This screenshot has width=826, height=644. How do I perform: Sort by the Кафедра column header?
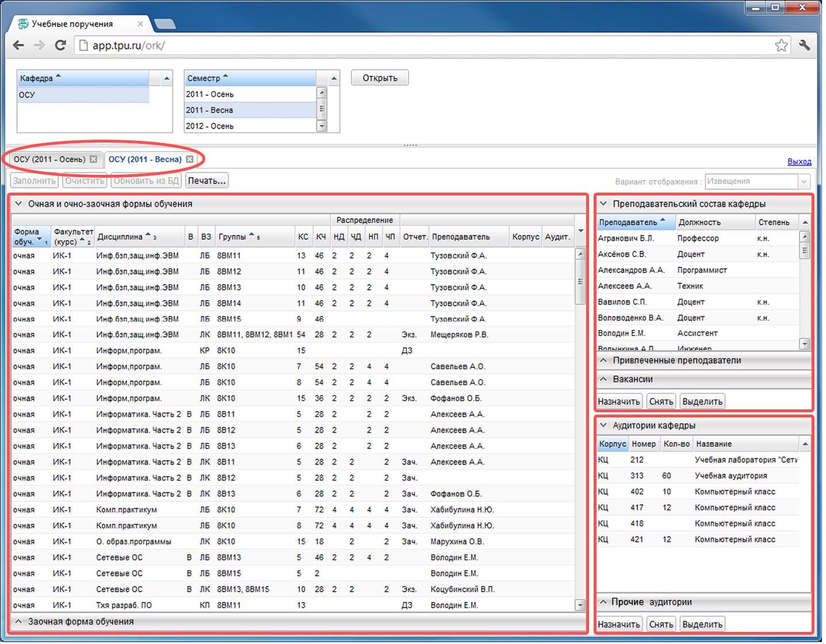83,78
